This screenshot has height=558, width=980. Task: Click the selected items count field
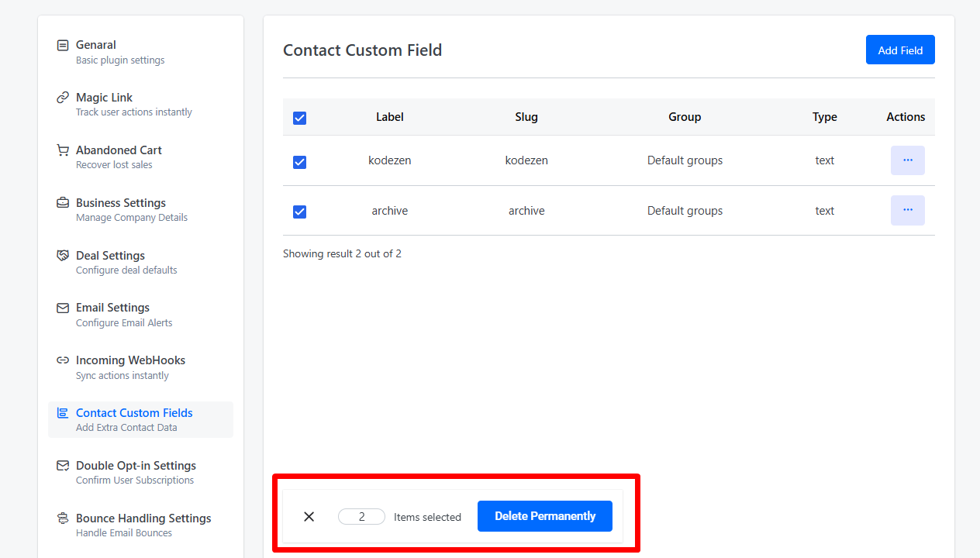[x=361, y=517]
